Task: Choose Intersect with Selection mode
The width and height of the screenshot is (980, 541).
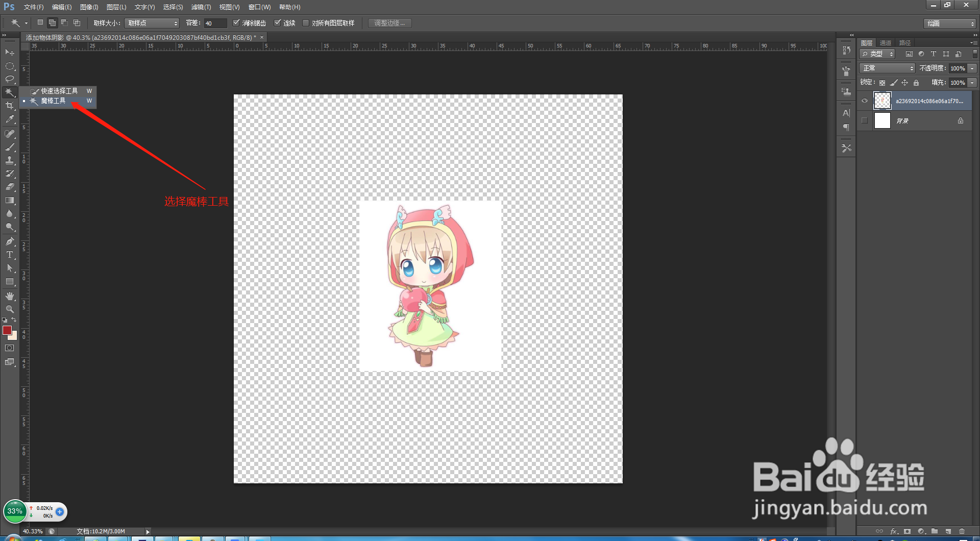Action: pyautogui.click(x=77, y=22)
